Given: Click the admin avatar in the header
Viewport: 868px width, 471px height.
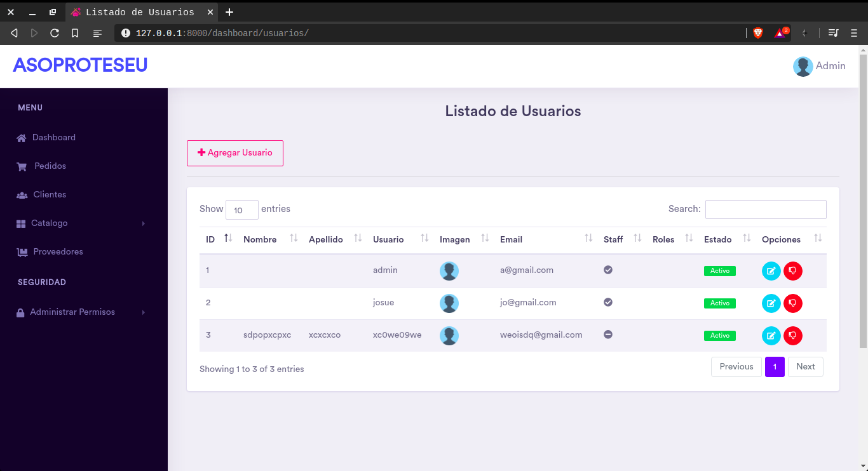Looking at the screenshot, I should click(x=803, y=66).
